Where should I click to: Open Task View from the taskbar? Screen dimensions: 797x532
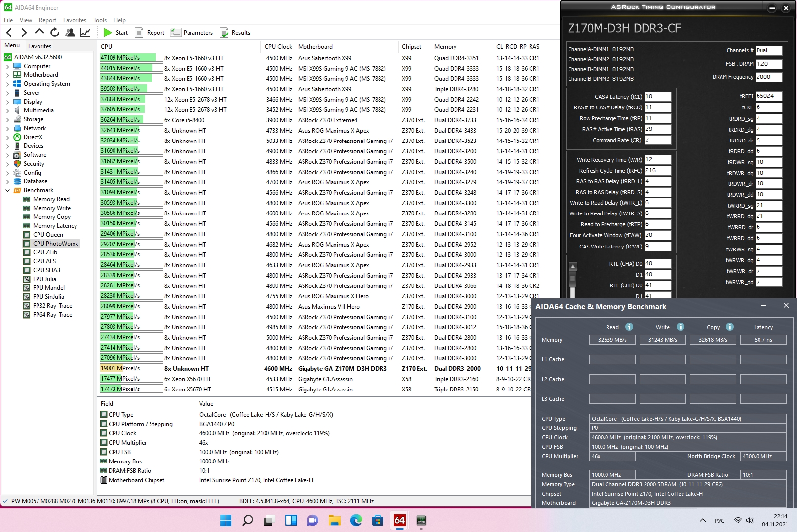[x=269, y=520]
